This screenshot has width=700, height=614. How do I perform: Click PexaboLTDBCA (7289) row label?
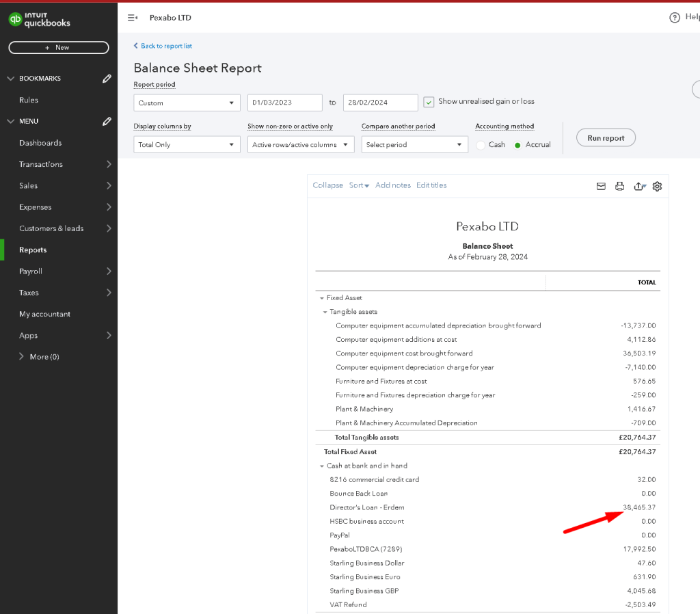pyautogui.click(x=366, y=549)
